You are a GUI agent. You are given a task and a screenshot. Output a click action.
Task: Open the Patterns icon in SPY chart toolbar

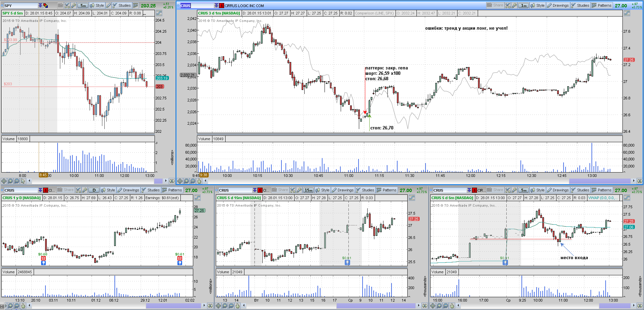tap(136, 5)
